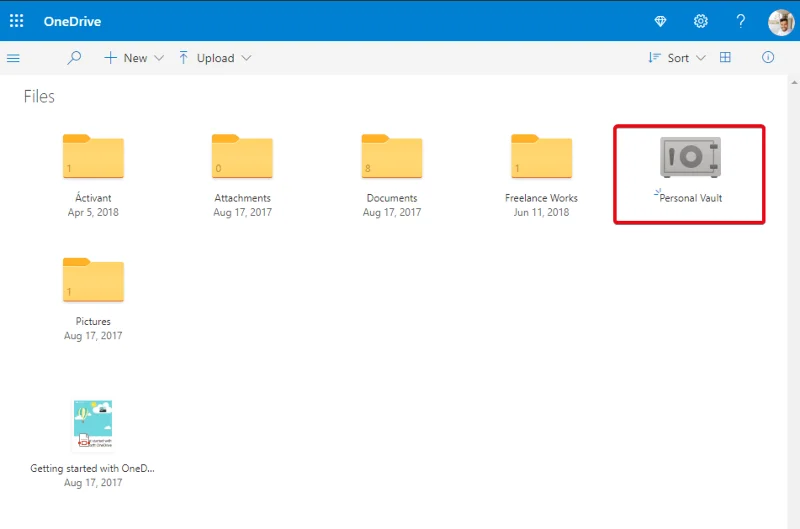Switch view with the tiles layout icon
Viewport: 800px width, 529px height.
coord(725,58)
